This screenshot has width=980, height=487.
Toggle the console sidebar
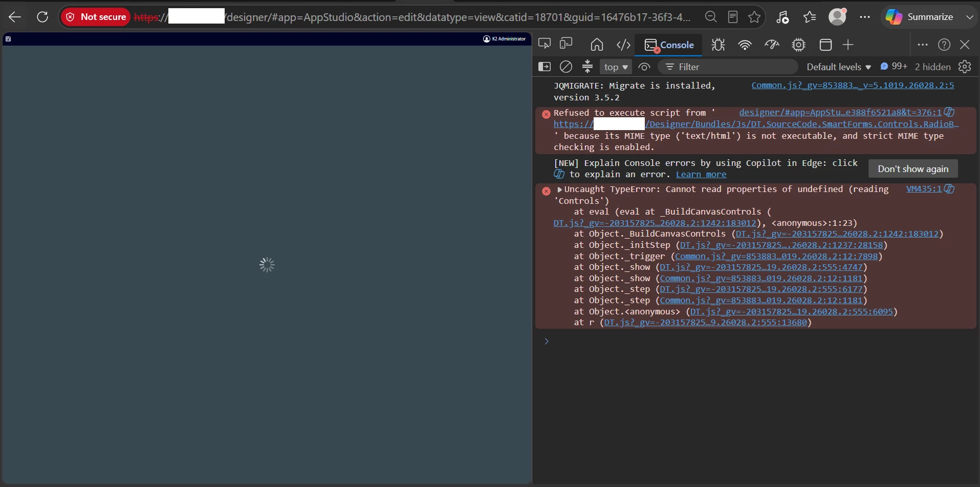click(545, 67)
